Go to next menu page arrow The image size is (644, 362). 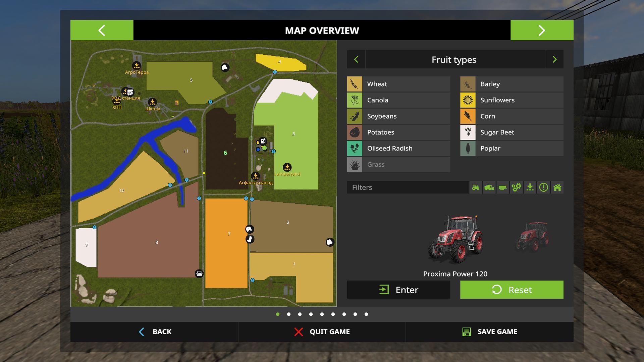tap(542, 31)
